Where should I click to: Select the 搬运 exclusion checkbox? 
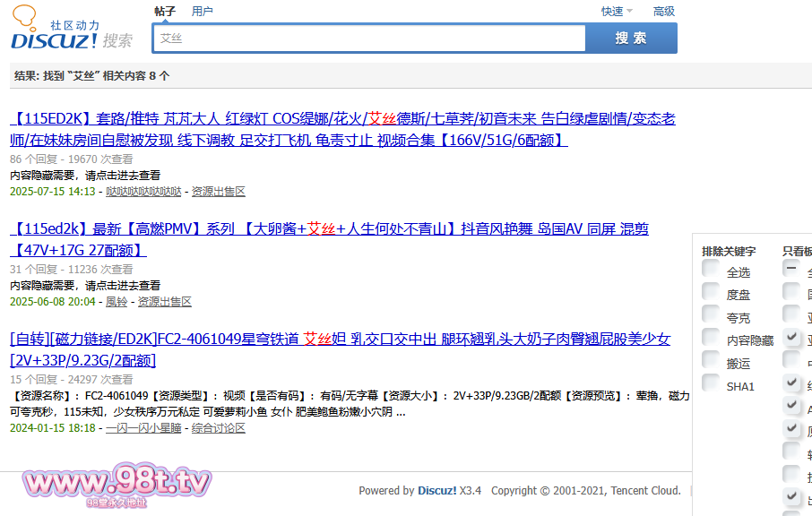pos(711,361)
